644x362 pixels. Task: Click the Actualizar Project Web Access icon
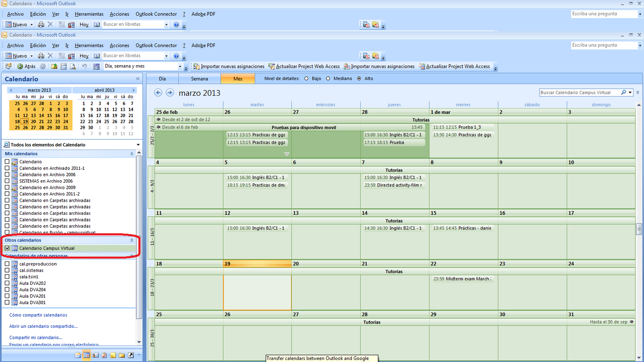click(272, 66)
